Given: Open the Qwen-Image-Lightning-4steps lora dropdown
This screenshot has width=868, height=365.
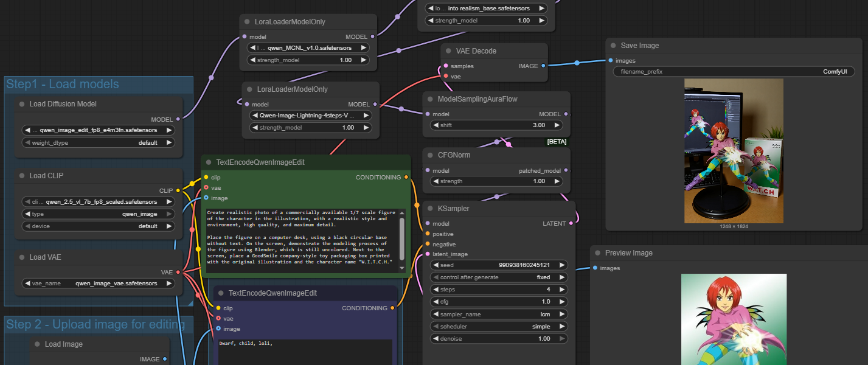Looking at the screenshot, I should tap(310, 115).
